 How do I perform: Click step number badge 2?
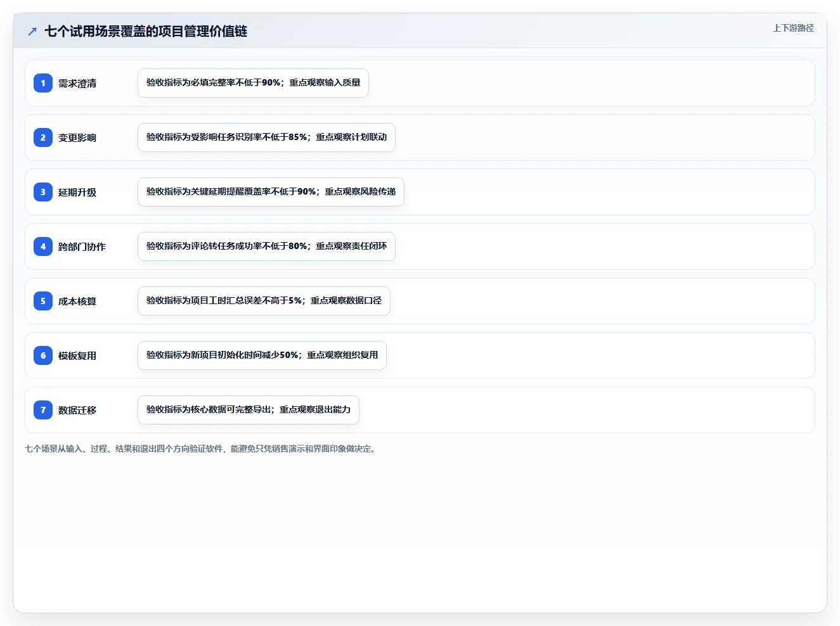tap(43, 137)
